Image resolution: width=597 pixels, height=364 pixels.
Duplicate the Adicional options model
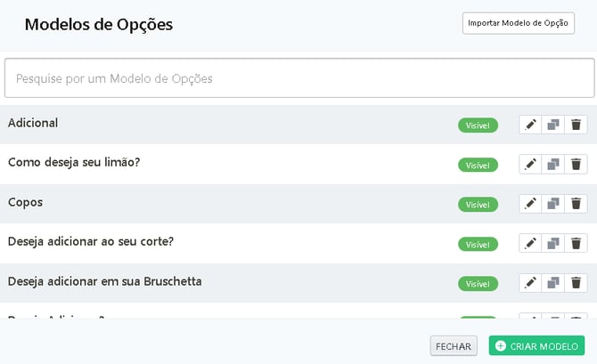(x=553, y=125)
